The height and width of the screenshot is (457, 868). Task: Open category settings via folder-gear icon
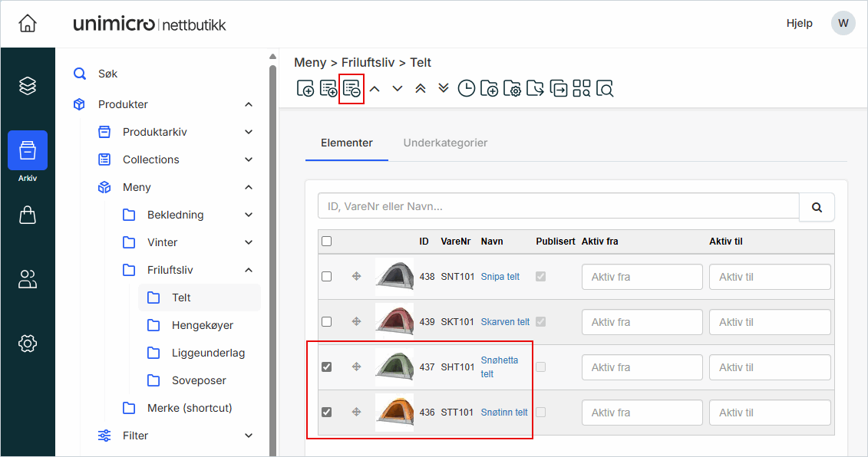pyautogui.click(x=513, y=88)
